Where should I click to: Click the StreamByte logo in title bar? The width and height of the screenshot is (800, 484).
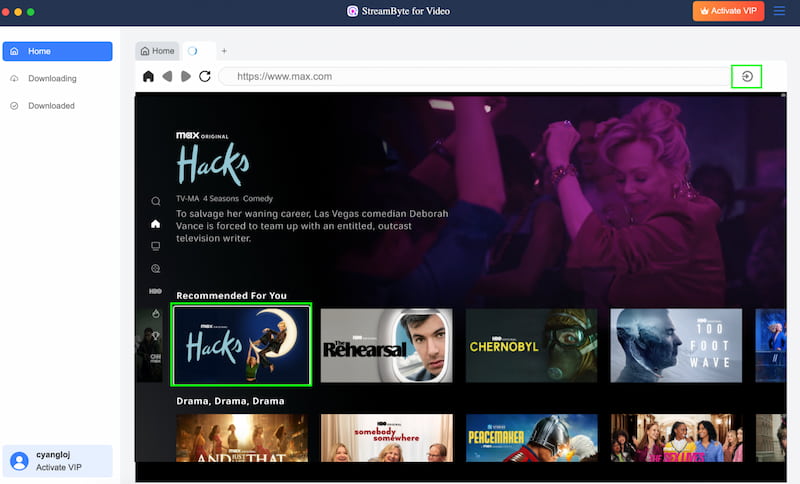click(x=352, y=11)
